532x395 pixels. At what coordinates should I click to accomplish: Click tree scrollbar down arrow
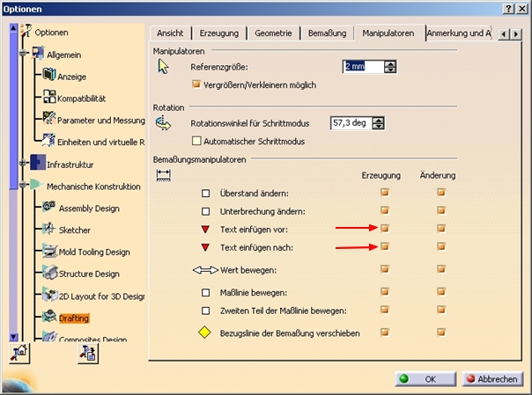[13, 337]
